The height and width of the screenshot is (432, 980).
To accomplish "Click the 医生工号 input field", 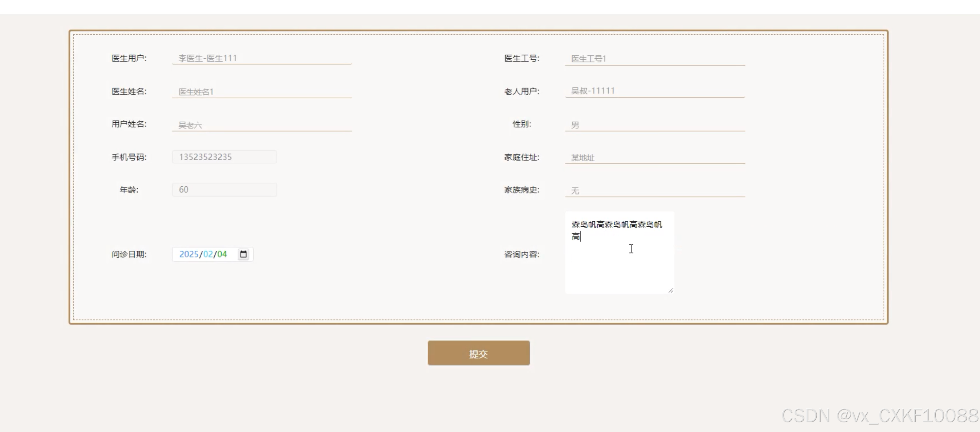I will [x=654, y=59].
